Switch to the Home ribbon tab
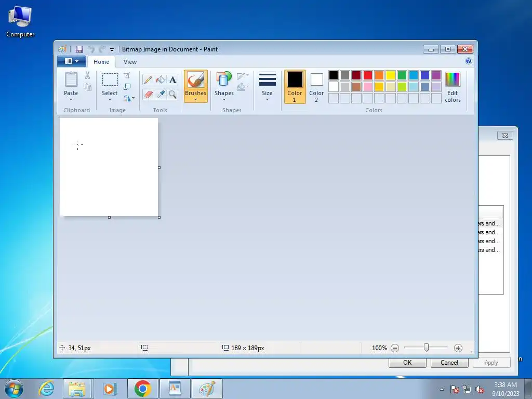 [101, 62]
